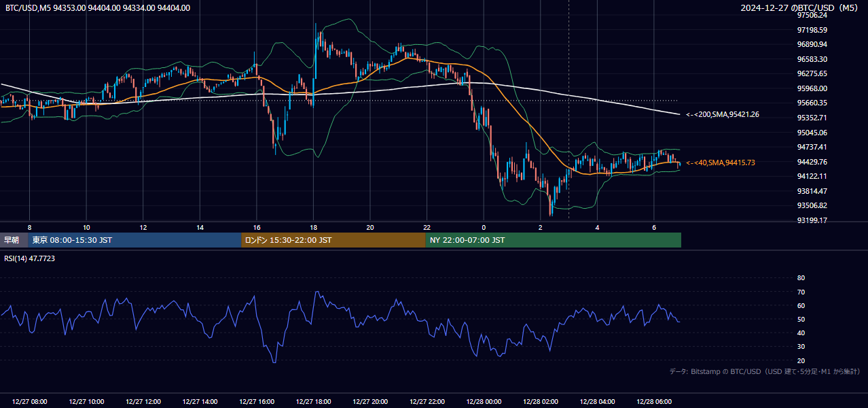Click price axis label 93199.17
The height and width of the screenshot is (408, 868).
[812, 220]
